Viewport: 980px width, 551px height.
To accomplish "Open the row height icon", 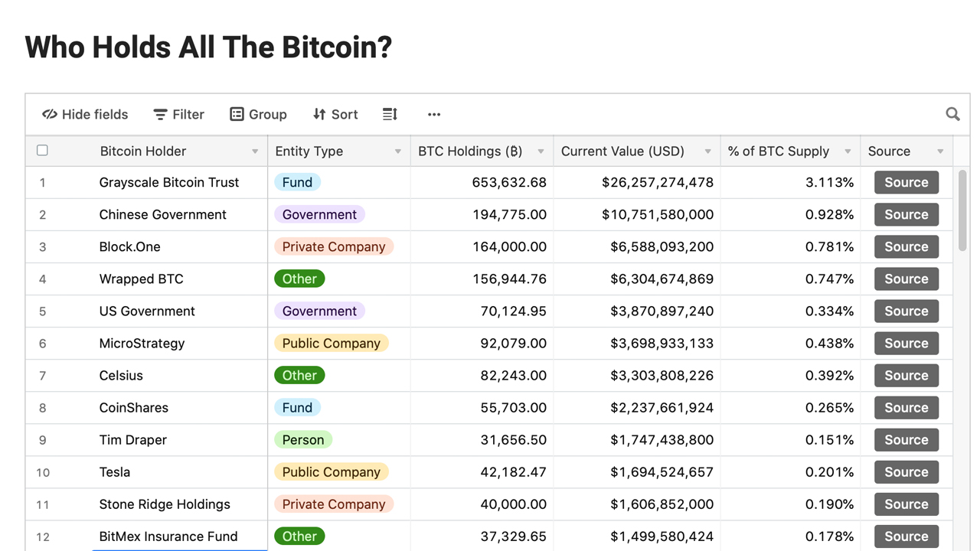I will click(390, 114).
